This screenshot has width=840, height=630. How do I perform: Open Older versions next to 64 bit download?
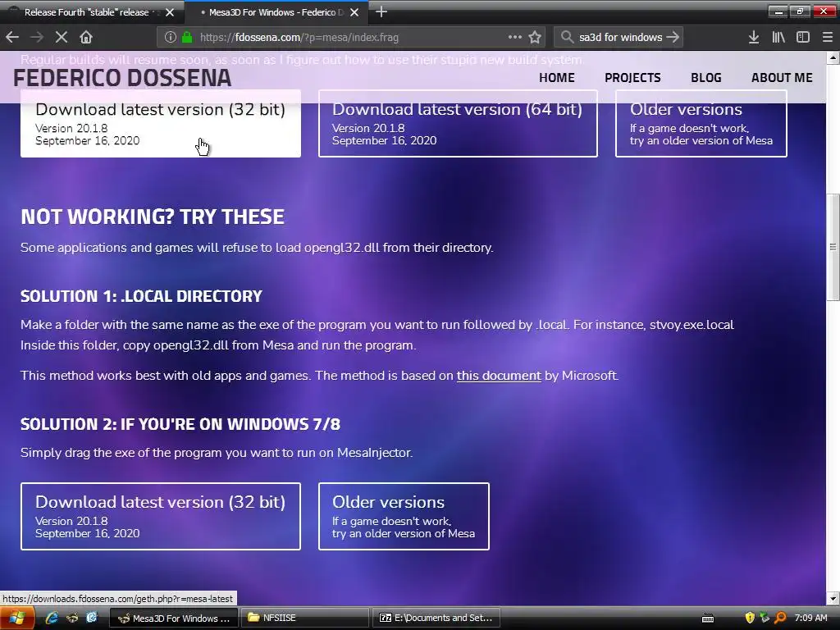click(701, 124)
